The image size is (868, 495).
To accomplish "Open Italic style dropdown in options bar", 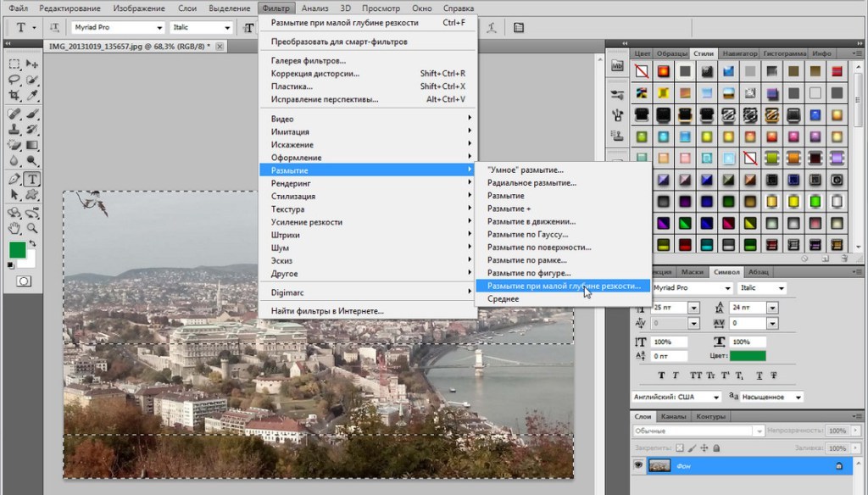I will coord(227,28).
